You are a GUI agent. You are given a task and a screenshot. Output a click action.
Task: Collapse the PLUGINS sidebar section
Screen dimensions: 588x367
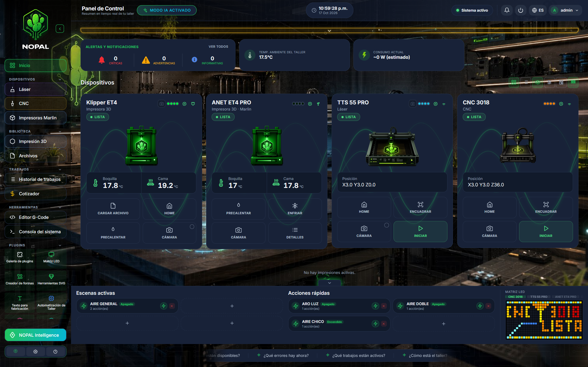60,245
